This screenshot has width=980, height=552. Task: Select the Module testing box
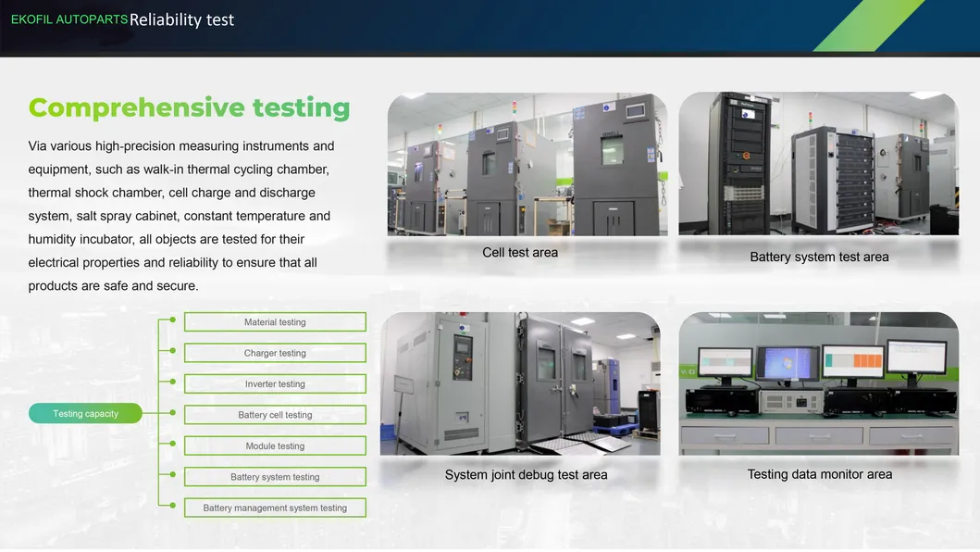(x=275, y=446)
